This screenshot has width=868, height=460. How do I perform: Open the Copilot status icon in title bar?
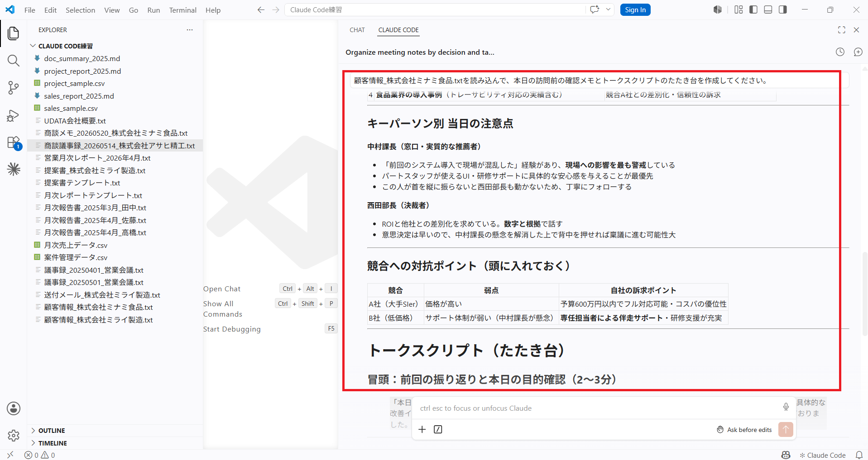point(718,9)
